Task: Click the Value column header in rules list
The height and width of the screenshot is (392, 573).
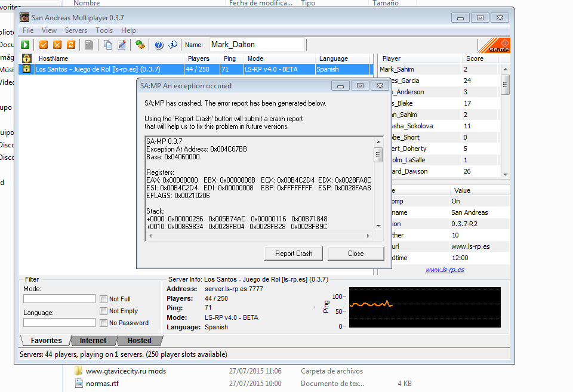Action: coord(480,190)
